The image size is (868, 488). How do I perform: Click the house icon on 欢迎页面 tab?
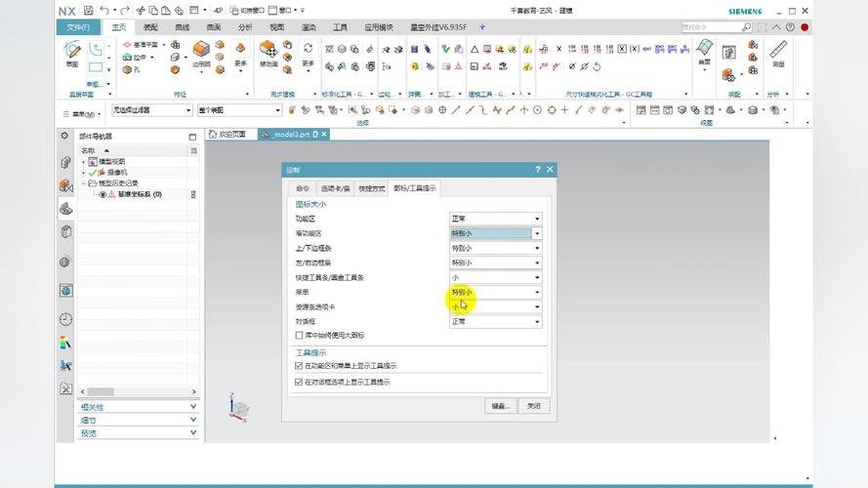click(x=213, y=134)
